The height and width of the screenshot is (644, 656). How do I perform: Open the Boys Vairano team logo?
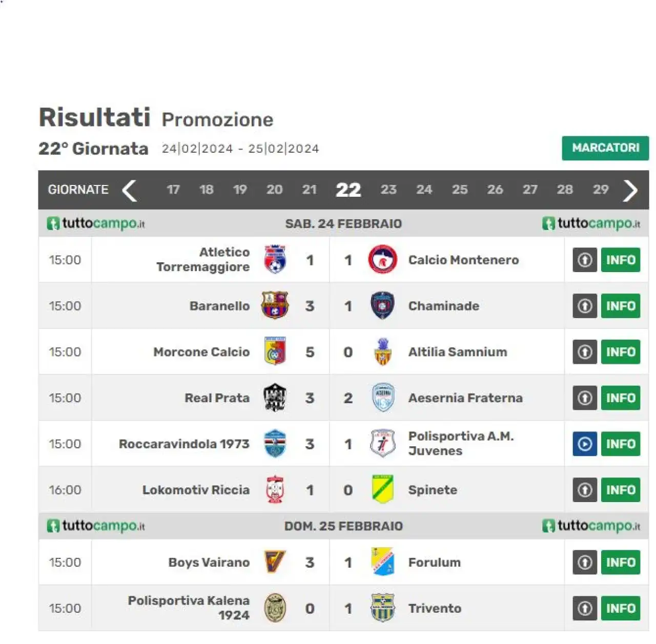(x=275, y=562)
